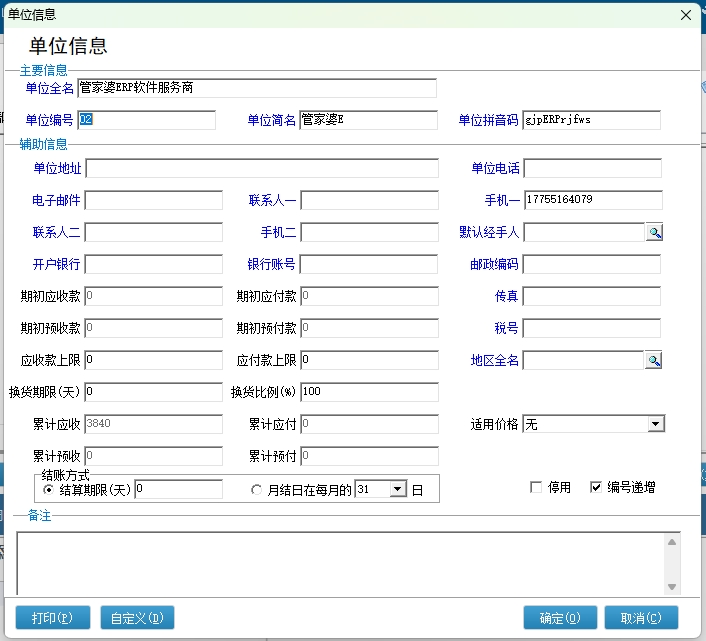Expand the 适用价格 dropdown

click(656, 424)
